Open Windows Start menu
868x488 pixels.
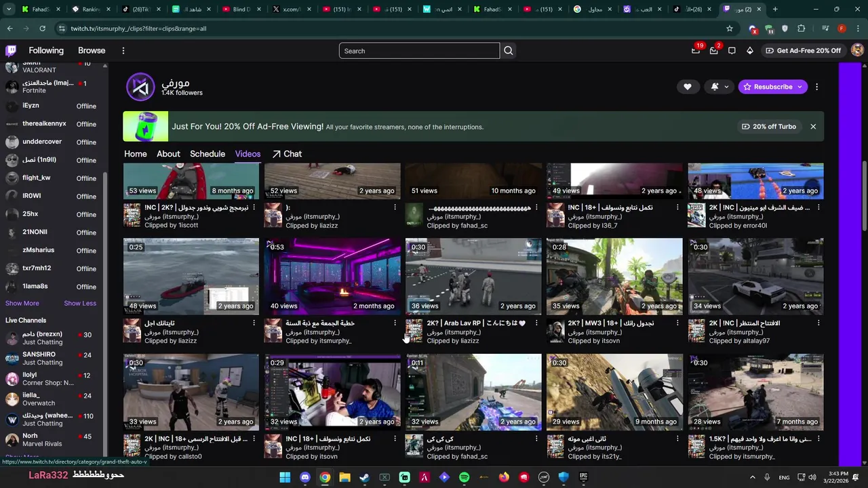pyautogui.click(x=285, y=477)
